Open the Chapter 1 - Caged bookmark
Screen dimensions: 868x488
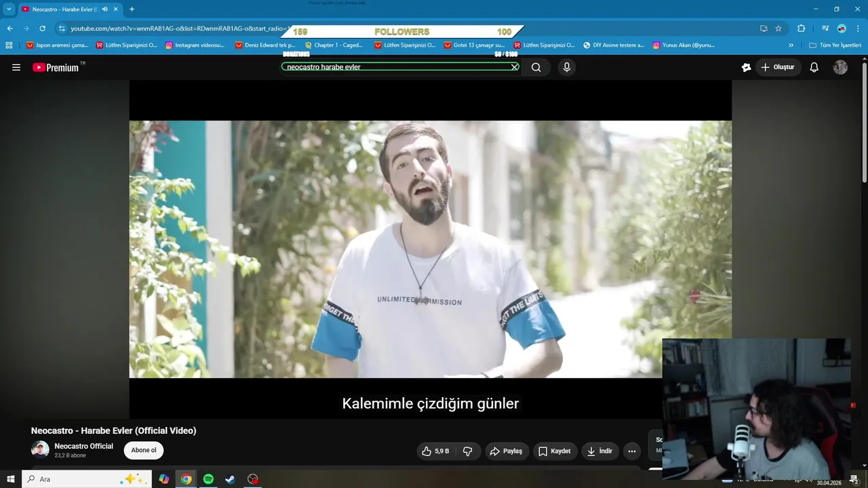point(334,45)
